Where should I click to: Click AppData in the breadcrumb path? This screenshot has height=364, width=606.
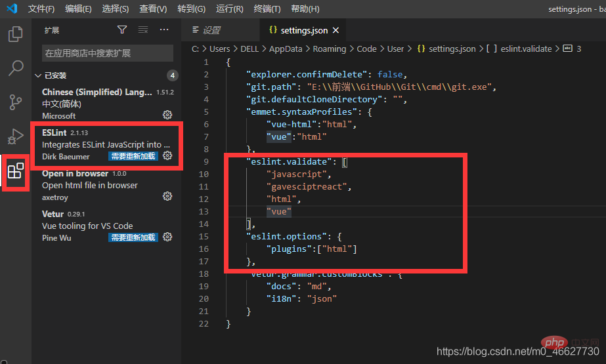pyautogui.click(x=286, y=49)
